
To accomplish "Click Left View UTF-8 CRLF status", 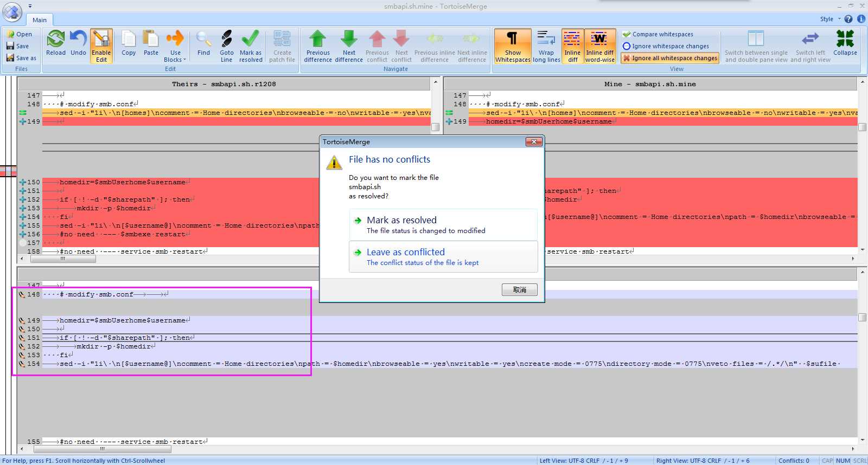I will (x=584, y=461).
